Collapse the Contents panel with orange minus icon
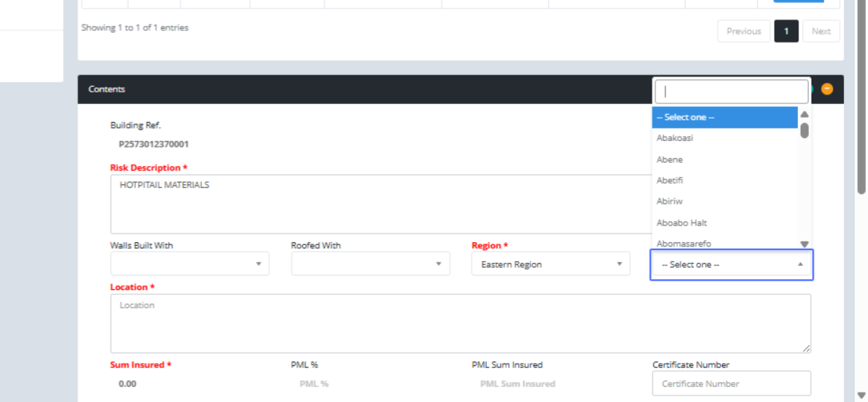The image size is (868, 402). coord(827,89)
